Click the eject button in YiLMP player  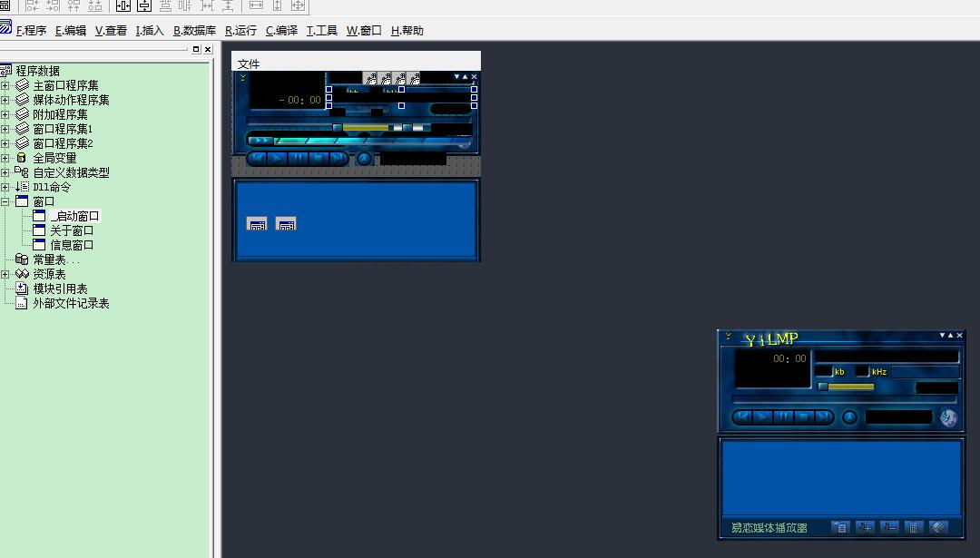click(x=849, y=416)
